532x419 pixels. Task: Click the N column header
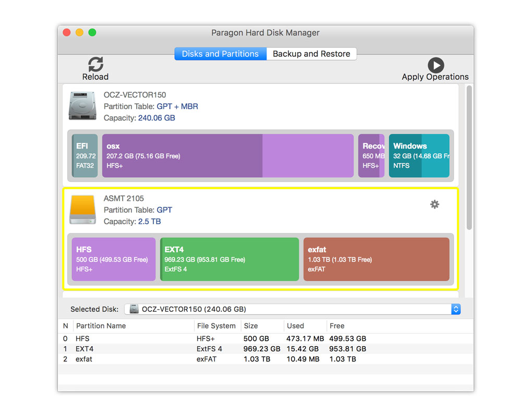(x=66, y=326)
